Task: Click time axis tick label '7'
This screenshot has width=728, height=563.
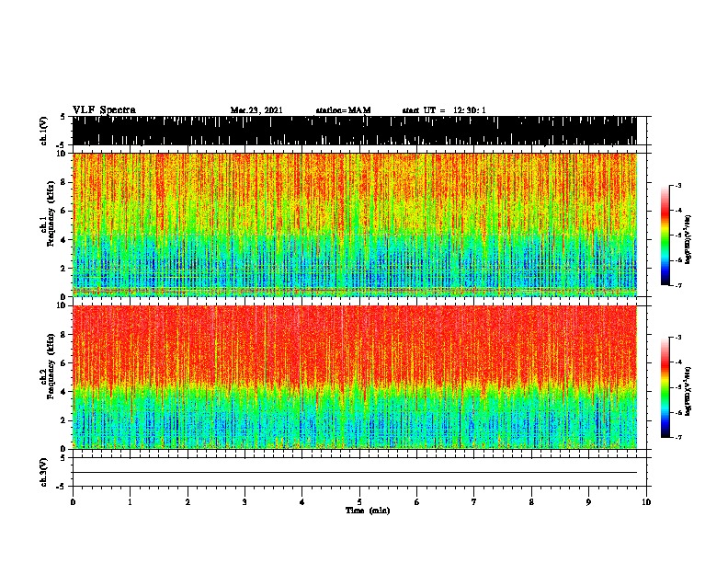Action: [x=474, y=502]
